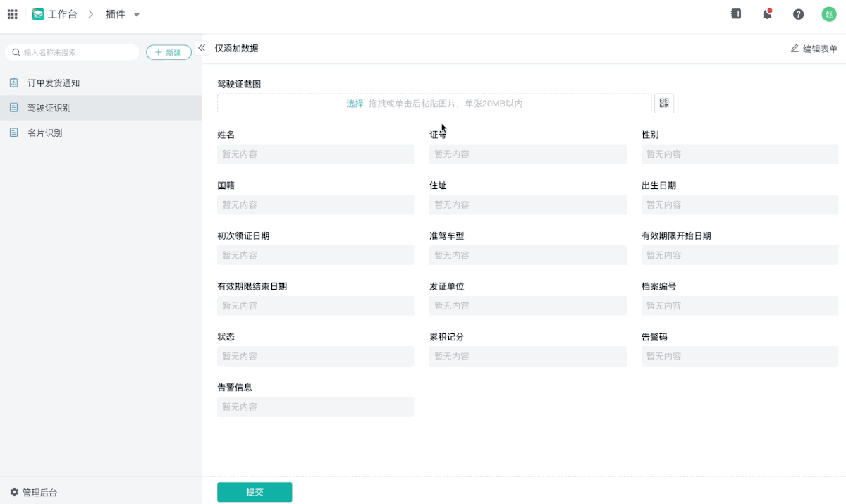Open the notebook icon in top bar
The width and height of the screenshot is (846, 504).
(736, 14)
